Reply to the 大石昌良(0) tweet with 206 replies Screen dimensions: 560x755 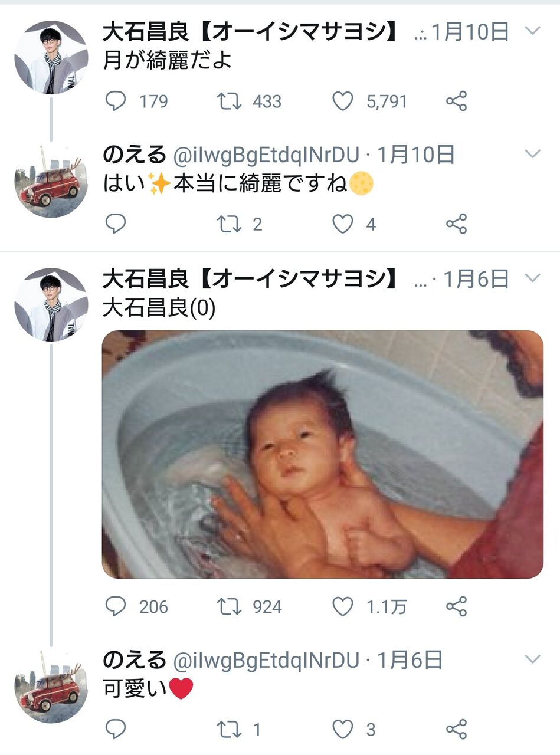(116, 606)
